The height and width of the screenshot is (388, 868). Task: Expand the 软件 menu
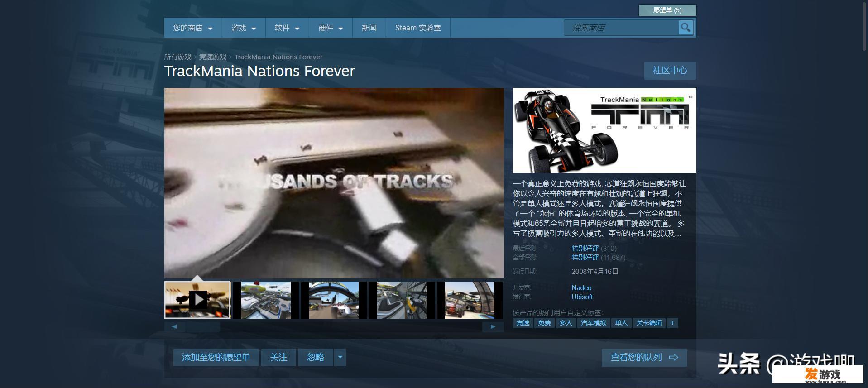(287, 28)
